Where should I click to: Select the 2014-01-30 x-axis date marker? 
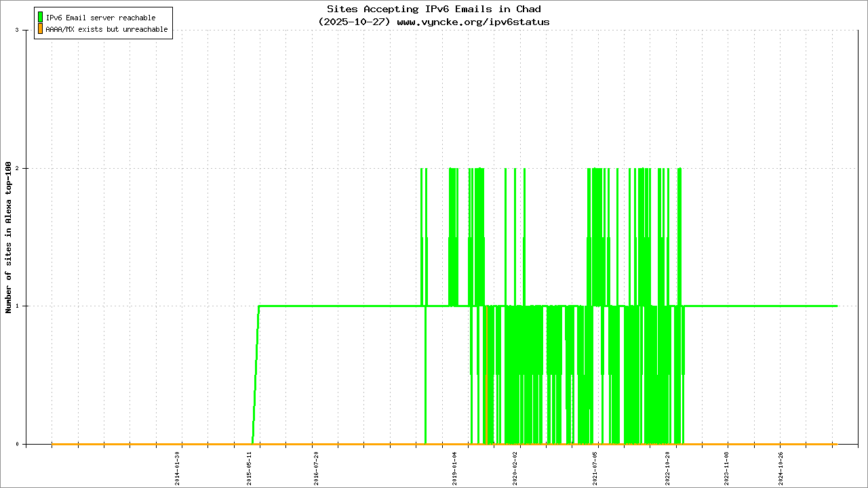tap(178, 468)
